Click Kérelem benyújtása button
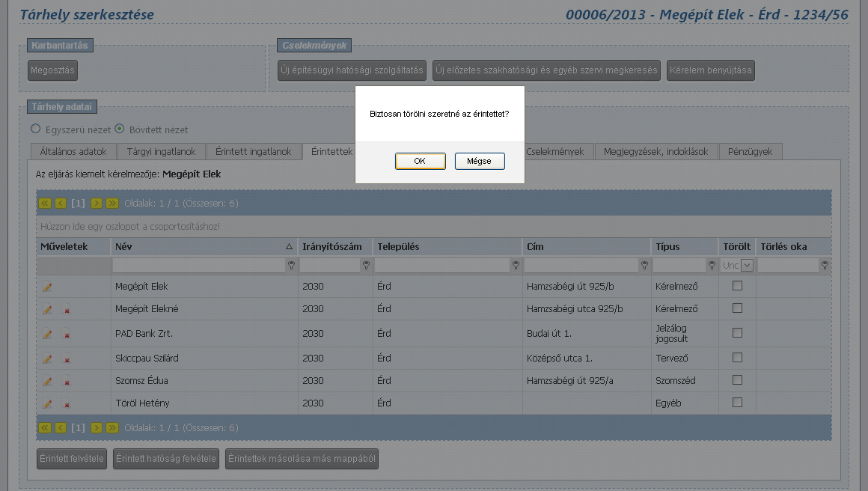Image resolution: width=868 pixels, height=491 pixels. pos(711,70)
